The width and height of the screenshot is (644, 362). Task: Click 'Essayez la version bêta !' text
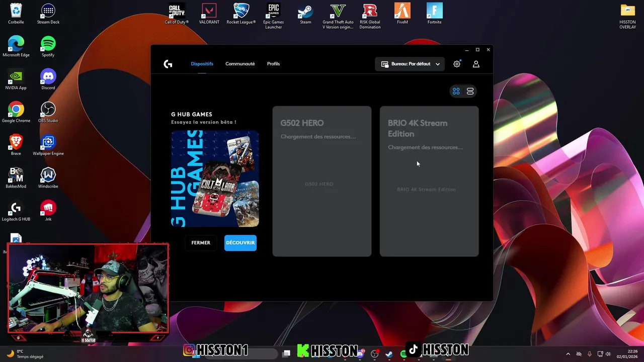click(203, 122)
